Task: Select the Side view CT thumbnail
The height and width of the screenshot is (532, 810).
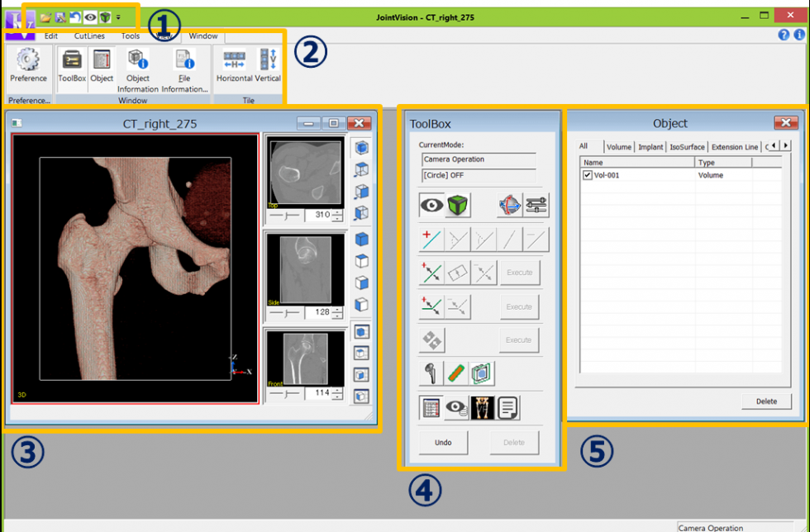Action: pos(305,269)
